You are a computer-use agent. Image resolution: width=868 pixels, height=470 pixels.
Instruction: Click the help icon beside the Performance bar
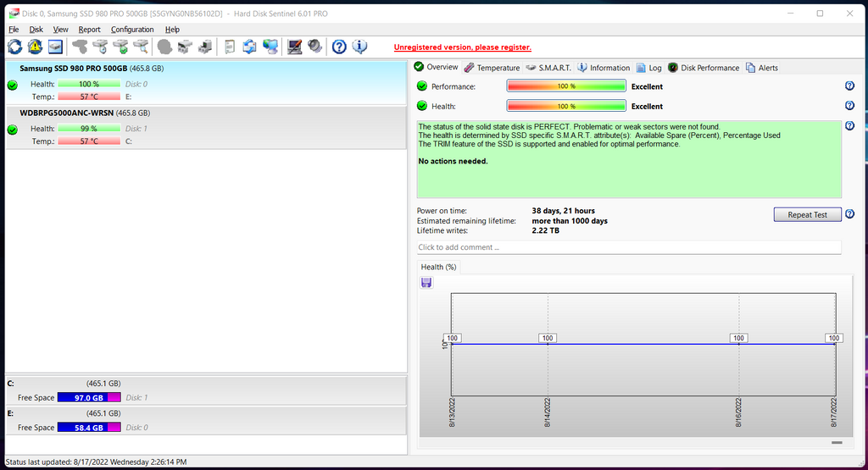coord(849,86)
